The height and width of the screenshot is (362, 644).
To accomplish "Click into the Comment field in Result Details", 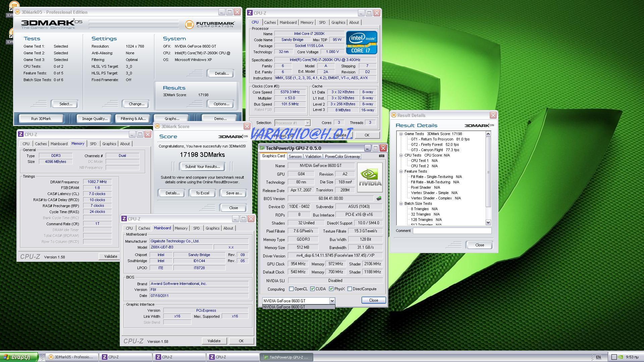I will 452,231.
